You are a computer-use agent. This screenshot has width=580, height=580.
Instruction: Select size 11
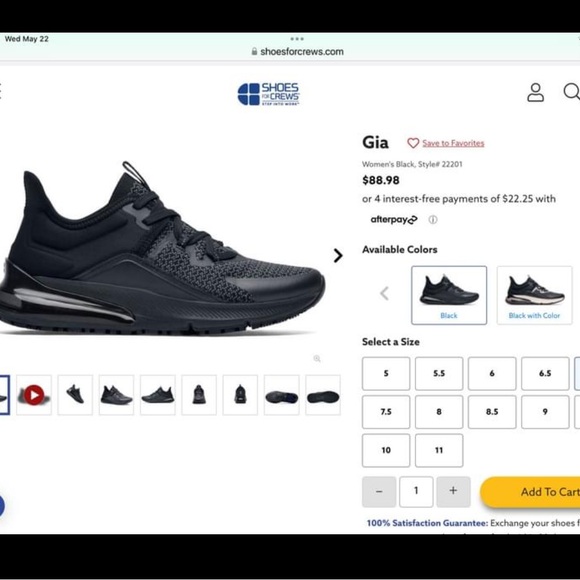point(439,451)
